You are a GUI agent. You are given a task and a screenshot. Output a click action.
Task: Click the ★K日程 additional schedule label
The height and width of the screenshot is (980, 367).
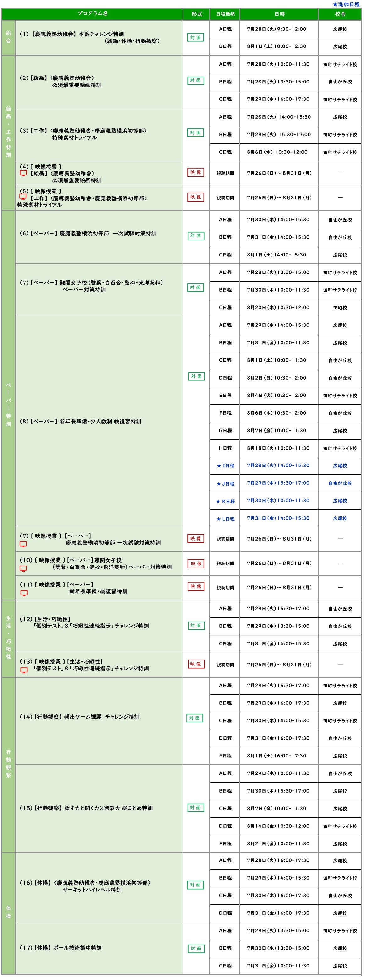(x=225, y=501)
